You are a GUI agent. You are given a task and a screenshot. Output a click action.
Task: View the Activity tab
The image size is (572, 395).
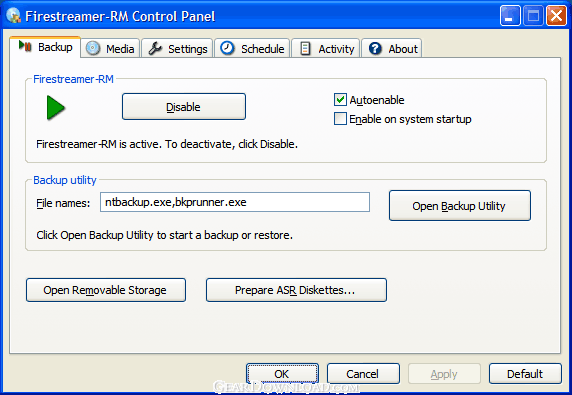click(x=326, y=49)
